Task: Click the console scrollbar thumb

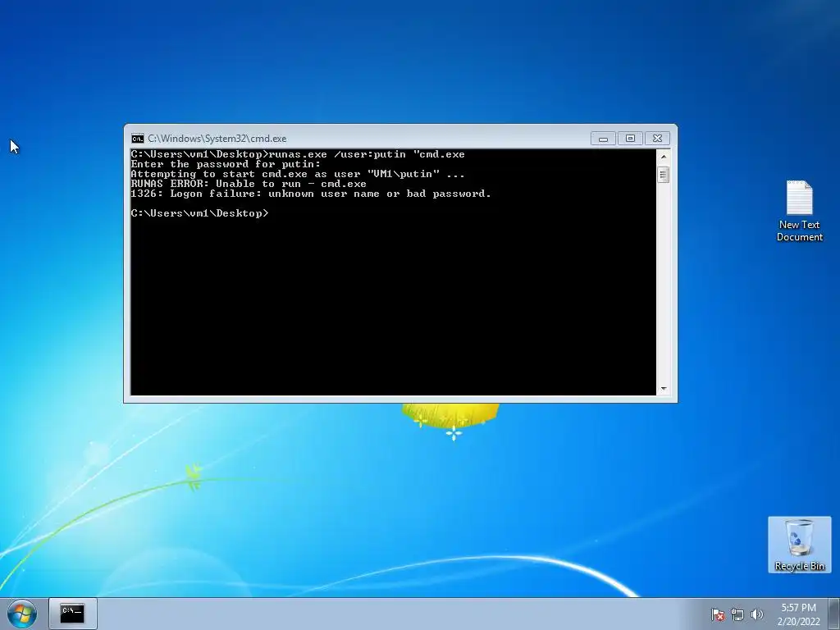Action: point(664,175)
